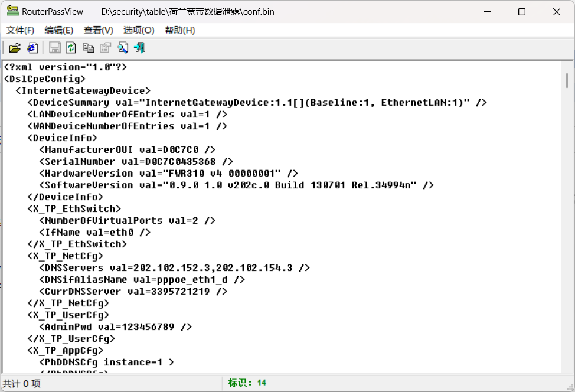
Task: Click the <DeviceInfo> opening tag
Action: point(63,138)
